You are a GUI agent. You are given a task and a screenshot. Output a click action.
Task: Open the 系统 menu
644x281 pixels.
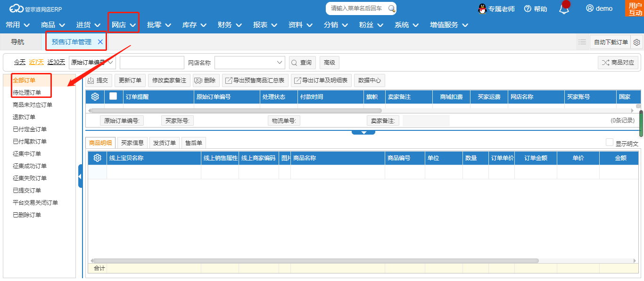click(x=406, y=25)
